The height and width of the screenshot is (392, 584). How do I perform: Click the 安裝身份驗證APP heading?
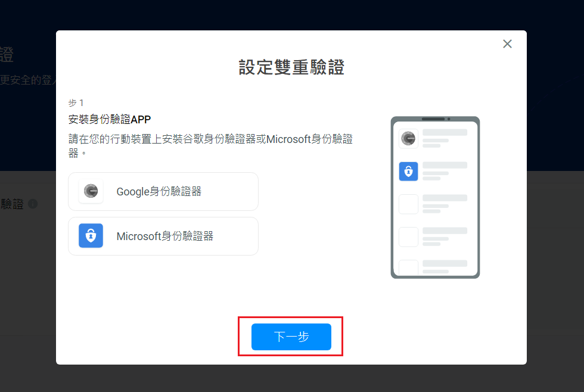pos(110,120)
